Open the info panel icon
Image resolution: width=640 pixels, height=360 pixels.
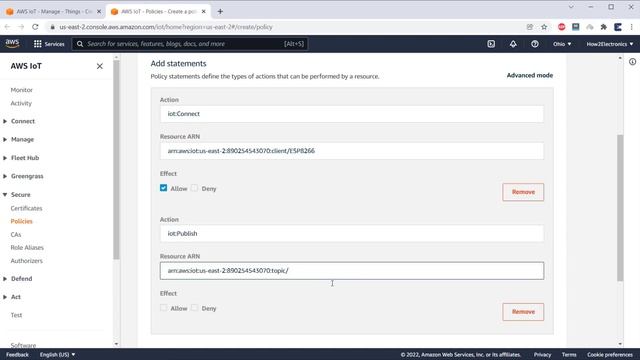pos(632,62)
